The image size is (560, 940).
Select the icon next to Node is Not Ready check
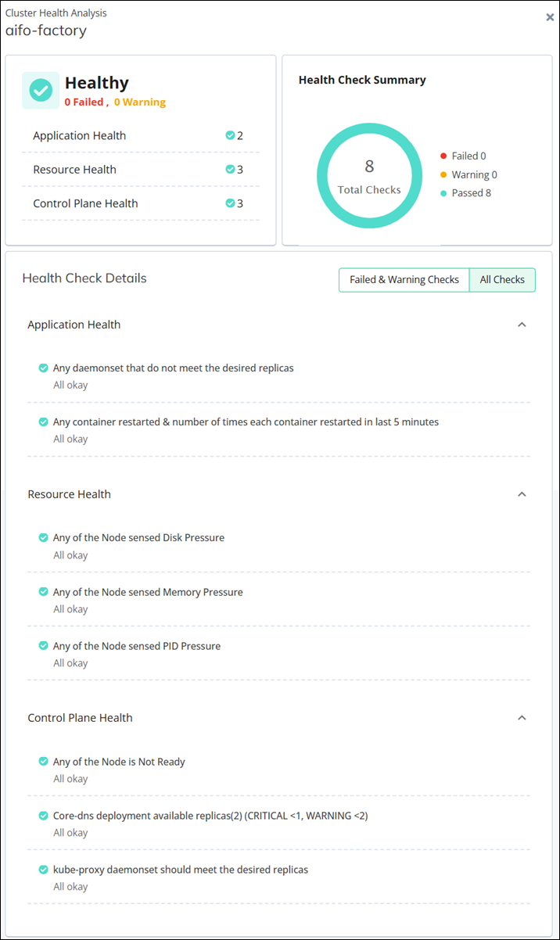point(43,761)
